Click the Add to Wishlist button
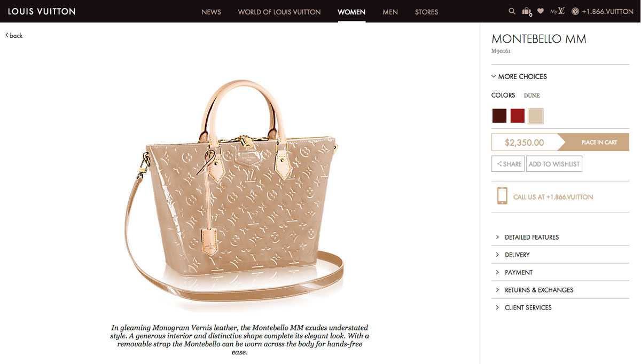The width and height of the screenshot is (641, 364). (x=554, y=164)
